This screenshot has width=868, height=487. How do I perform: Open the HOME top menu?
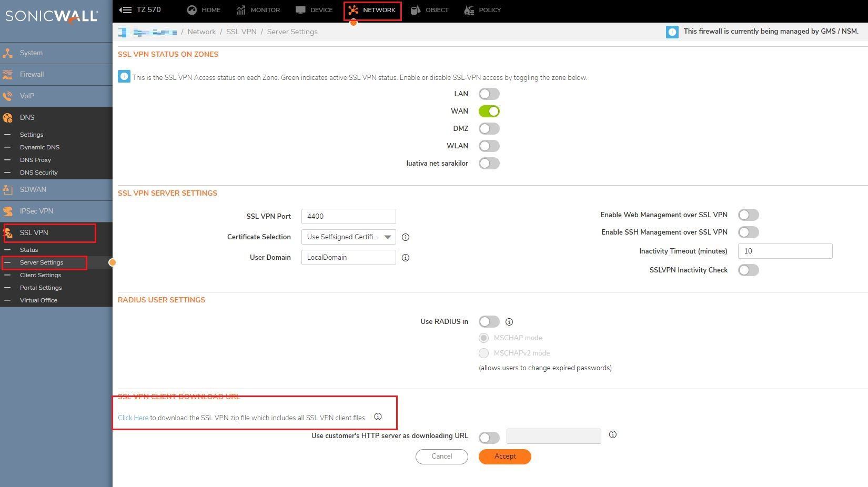pyautogui.click(x=204, y=10)
